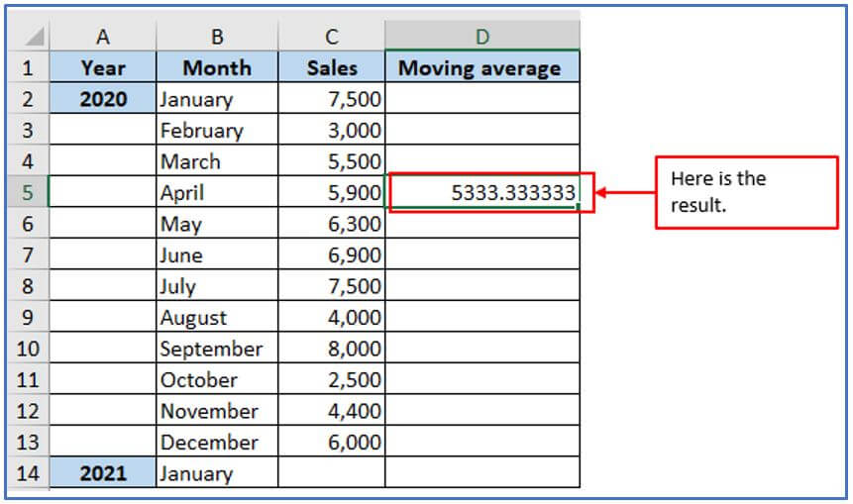This screenshot has height=504, width=853.
Task: Click the 4,400 sales value
Action: (331, 410)
